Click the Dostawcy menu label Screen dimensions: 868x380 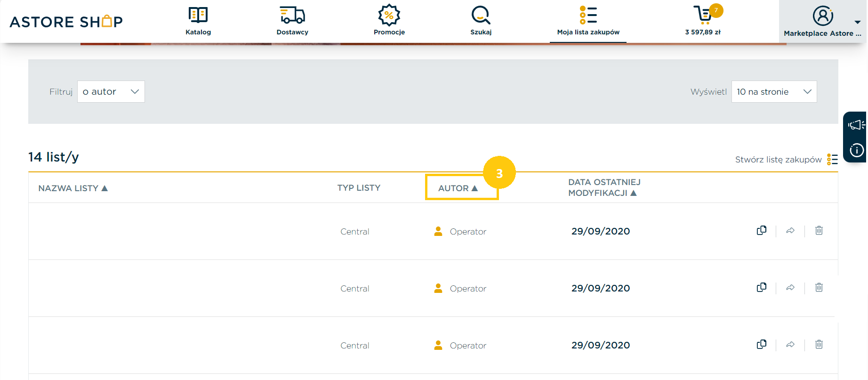coord(292,32)
